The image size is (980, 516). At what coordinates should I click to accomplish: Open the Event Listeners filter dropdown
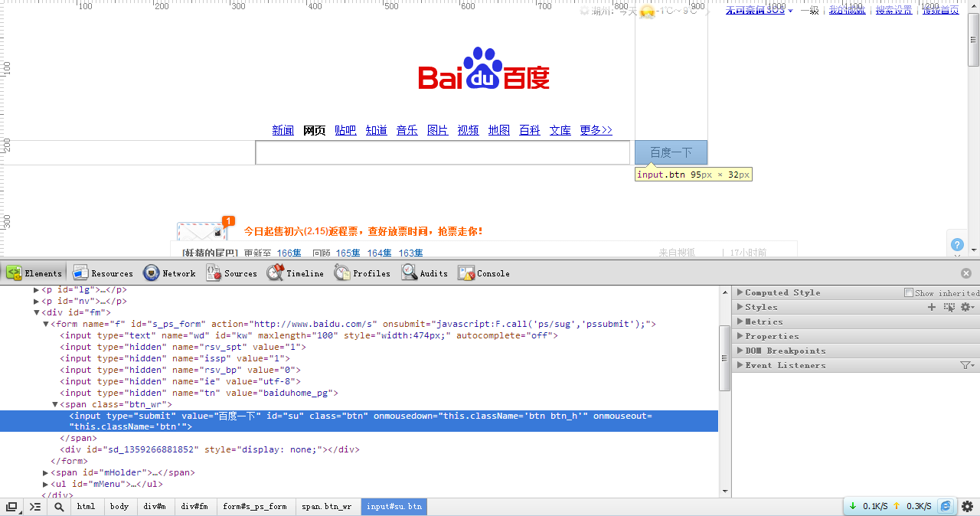(968, 365)
